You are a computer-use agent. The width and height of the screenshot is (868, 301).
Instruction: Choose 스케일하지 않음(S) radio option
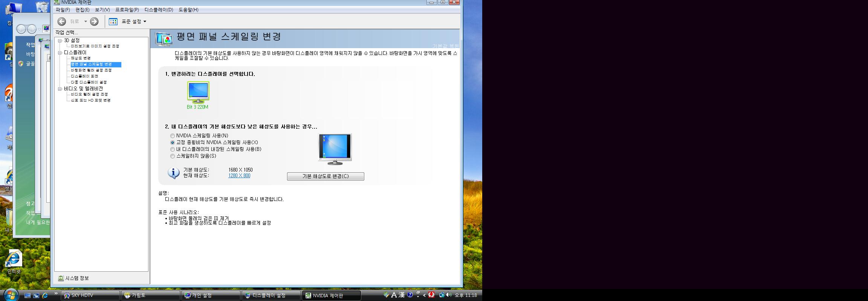[x=173, y=156]
